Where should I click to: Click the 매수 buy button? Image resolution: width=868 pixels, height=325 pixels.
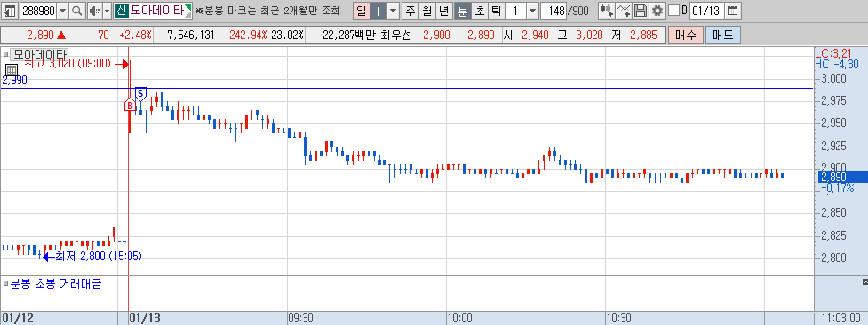(685, 35)
